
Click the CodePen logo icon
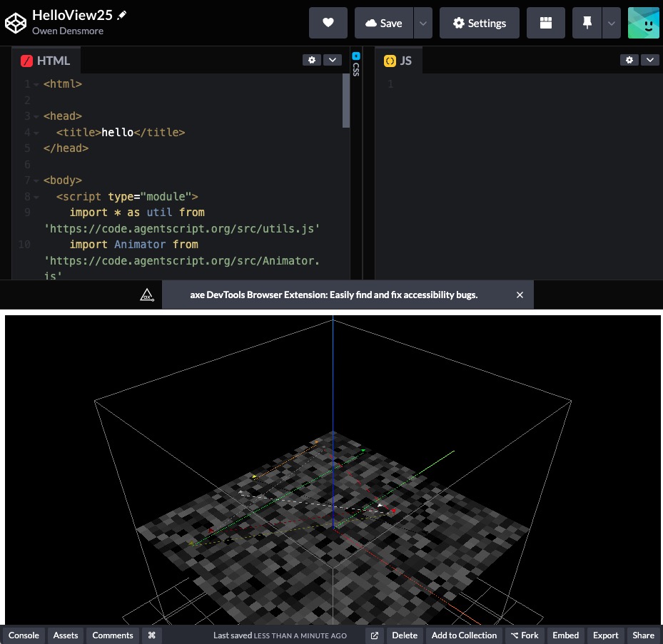tap(15, 23)
